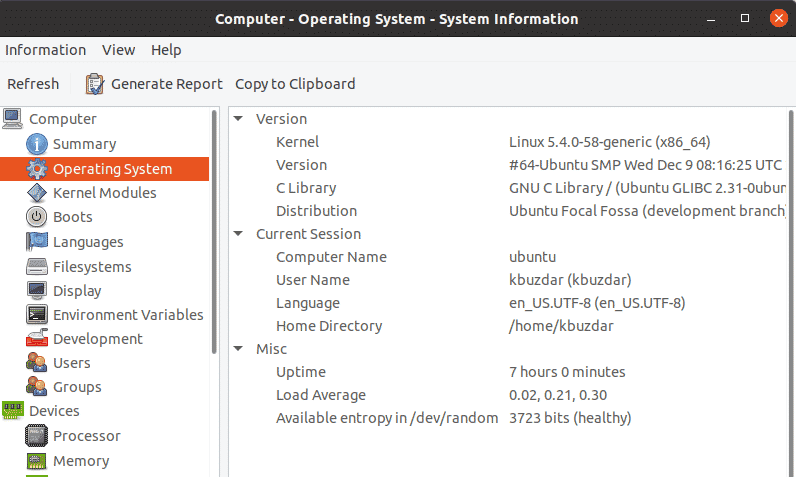Open the Processor entry
This screenshot has width=796, height=477.
pyautogui.click(x=87, y=435)
